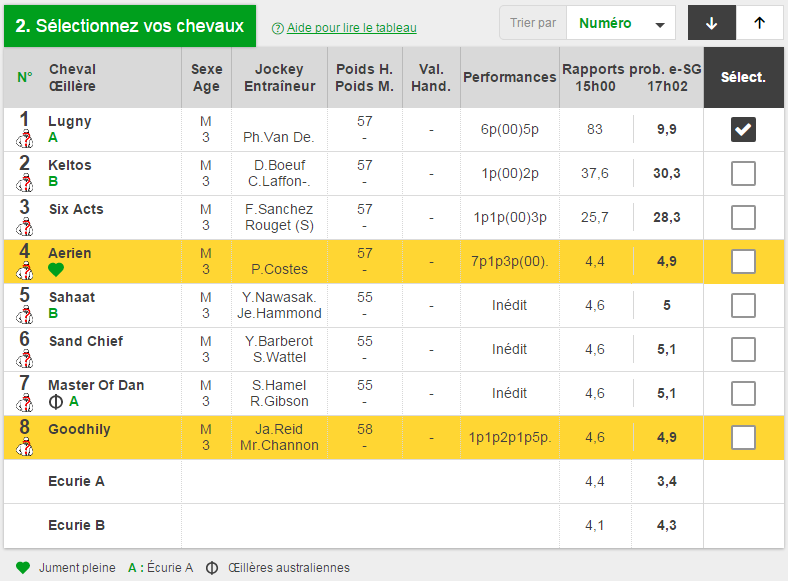Image resolution: width=788 pixels, height=581 pixels.
Task: Click horse name Master Of Dan
Action: (x=96, y=385)
